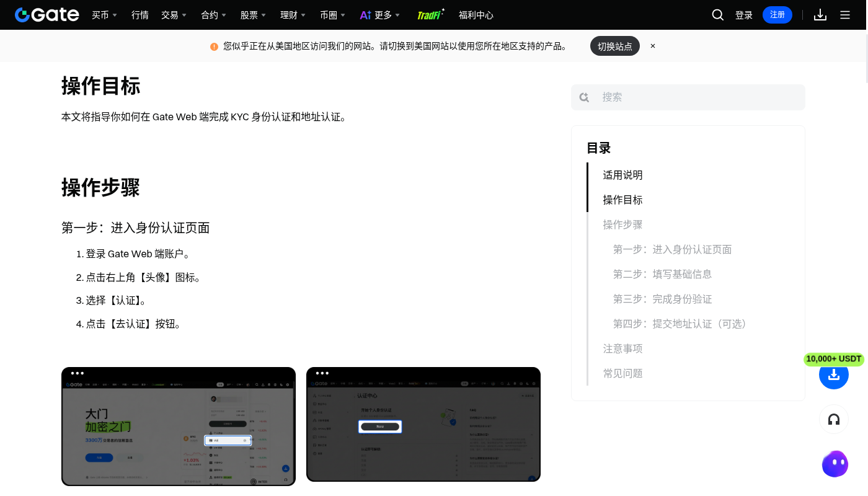Image resolution: width=868 pixels, height=496 pixels.
Task: Click the 登录 link
Action: point(744,15)
